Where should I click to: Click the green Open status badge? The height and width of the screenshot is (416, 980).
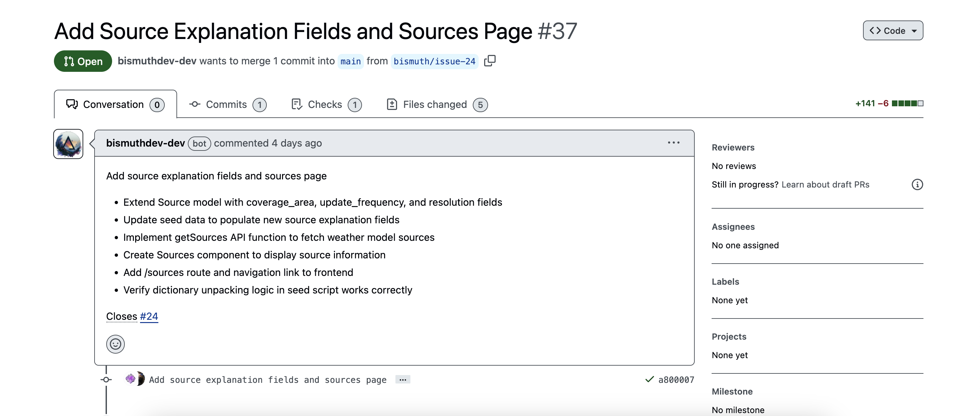pyautogui.click(x=83, y=61)
